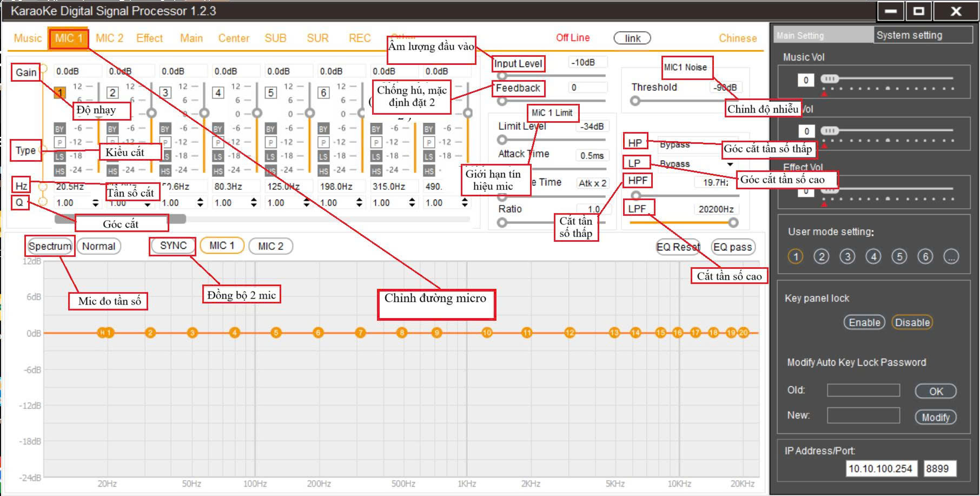980x496 pixels.
Task: Click the SYNC button
Action: (x=173, y=246)
